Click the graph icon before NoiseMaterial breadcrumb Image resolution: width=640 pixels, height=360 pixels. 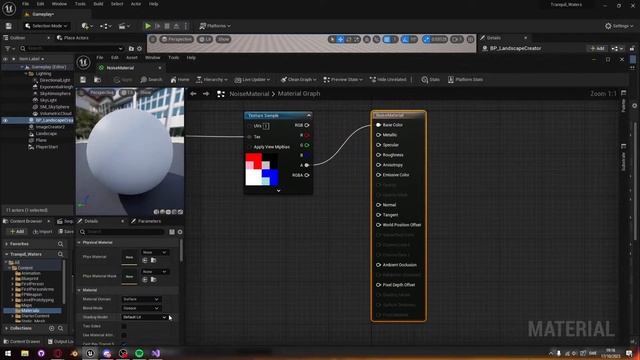[x=221, y=94]
